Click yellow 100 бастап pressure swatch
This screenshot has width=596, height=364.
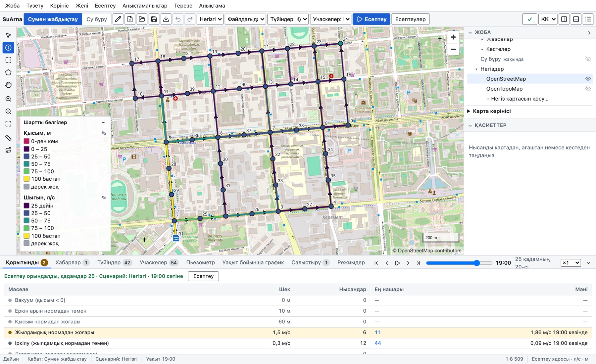coord(27,179)
